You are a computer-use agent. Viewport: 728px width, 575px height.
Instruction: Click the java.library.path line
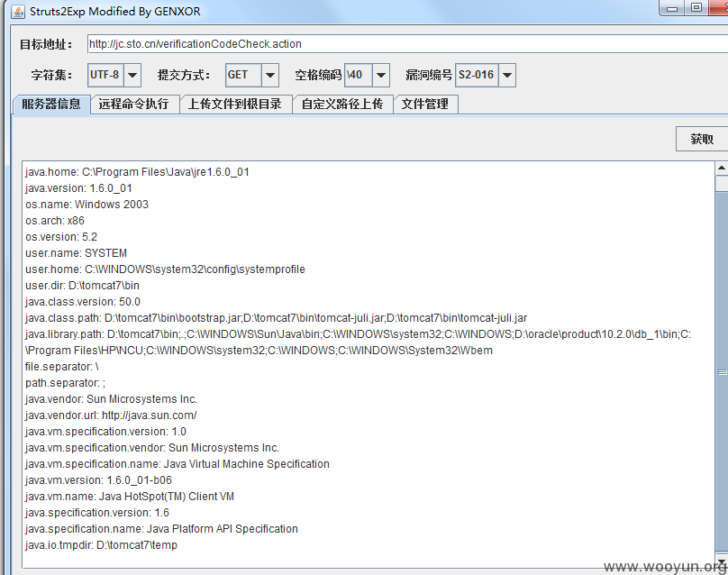[x=358, y=342]
